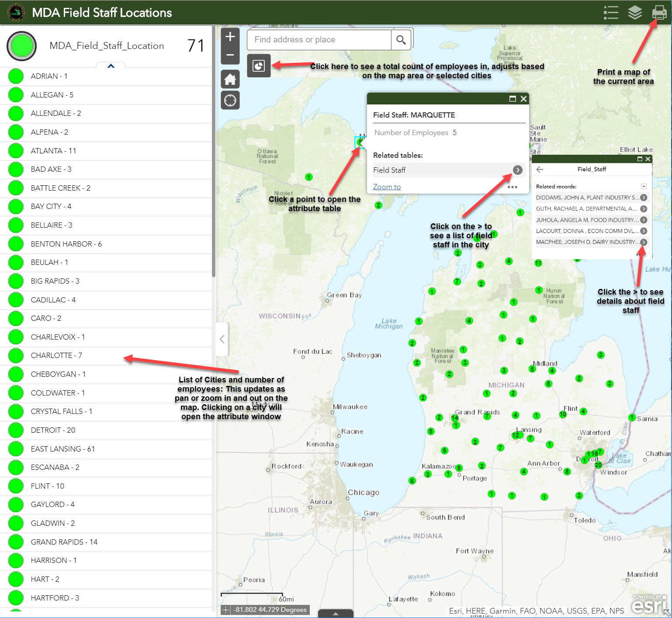Open the employee count summary widget

[259, 66]
